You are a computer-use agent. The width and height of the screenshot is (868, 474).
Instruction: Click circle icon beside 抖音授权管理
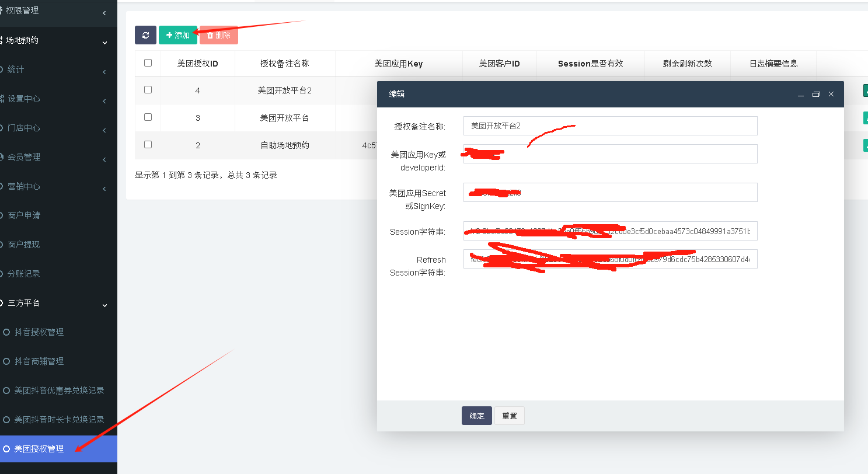click(x=6, y=332)
